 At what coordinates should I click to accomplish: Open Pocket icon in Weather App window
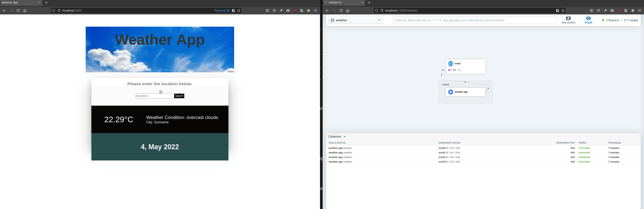(x=274, y=11)
